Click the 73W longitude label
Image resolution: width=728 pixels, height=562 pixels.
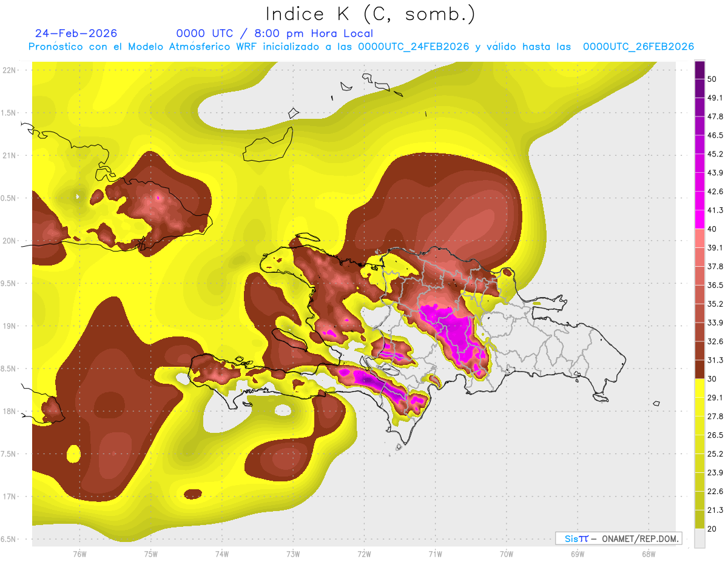click(x=293, y=554)
